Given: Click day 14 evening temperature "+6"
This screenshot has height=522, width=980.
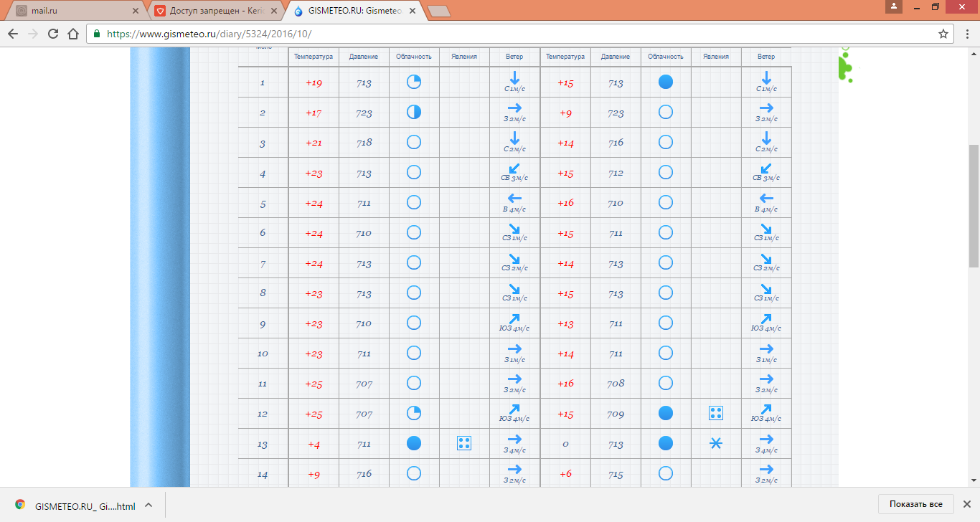Looking at the screenshot, I should point(565,474).
